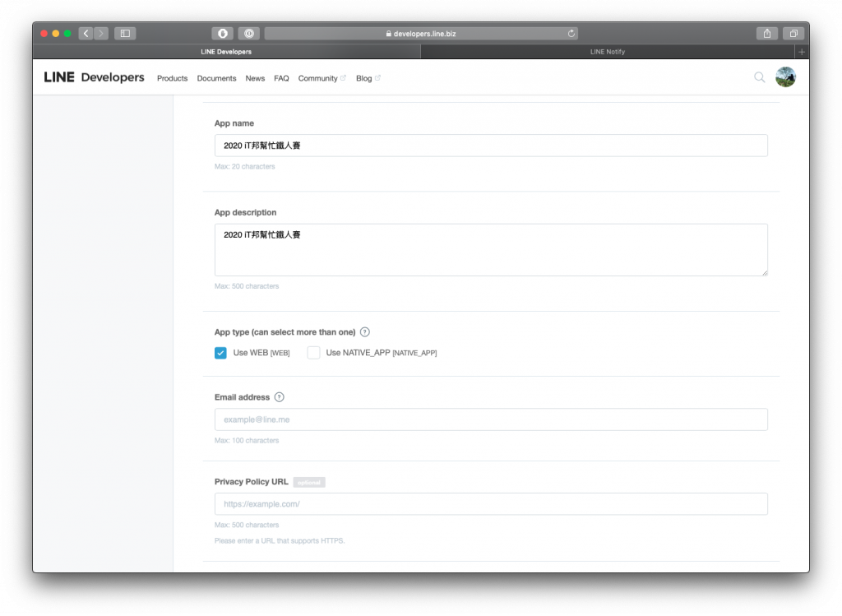
Task: Open the second extension icon in toolbar
Action: pos(249,33)
